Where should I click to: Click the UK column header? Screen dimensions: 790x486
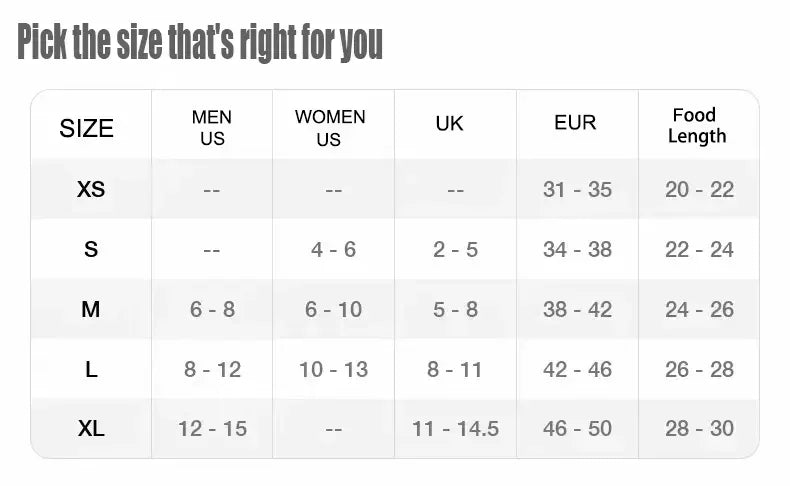click(449, 123)
